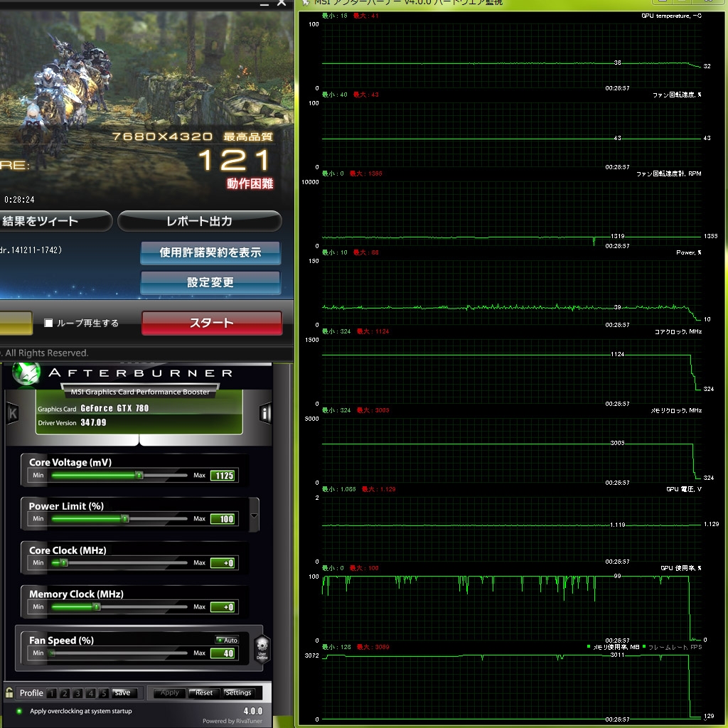Select Profile slot 5
Screen dimensions: 728x728
(104, 693)
